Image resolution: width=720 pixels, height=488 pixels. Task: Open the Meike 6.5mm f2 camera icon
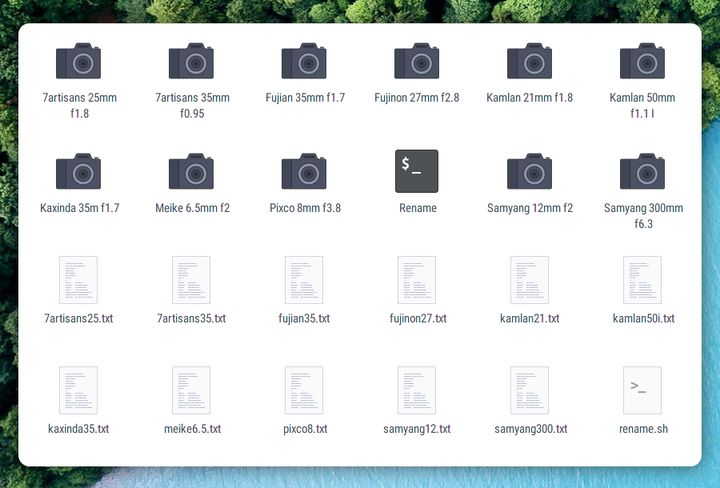pos(191,171)
